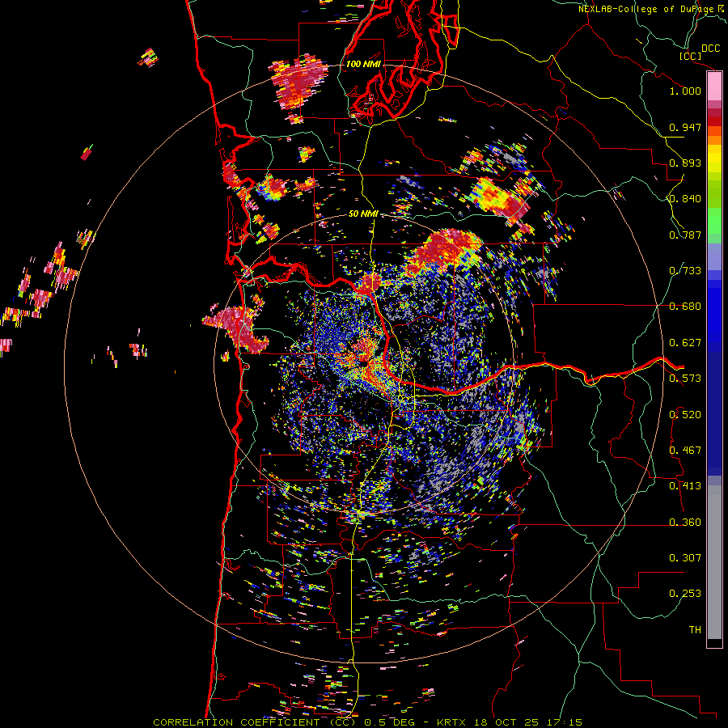Pick the pink top segment of color bar
The height and width of the screenshot is (728, 728).
click(714, 86)
